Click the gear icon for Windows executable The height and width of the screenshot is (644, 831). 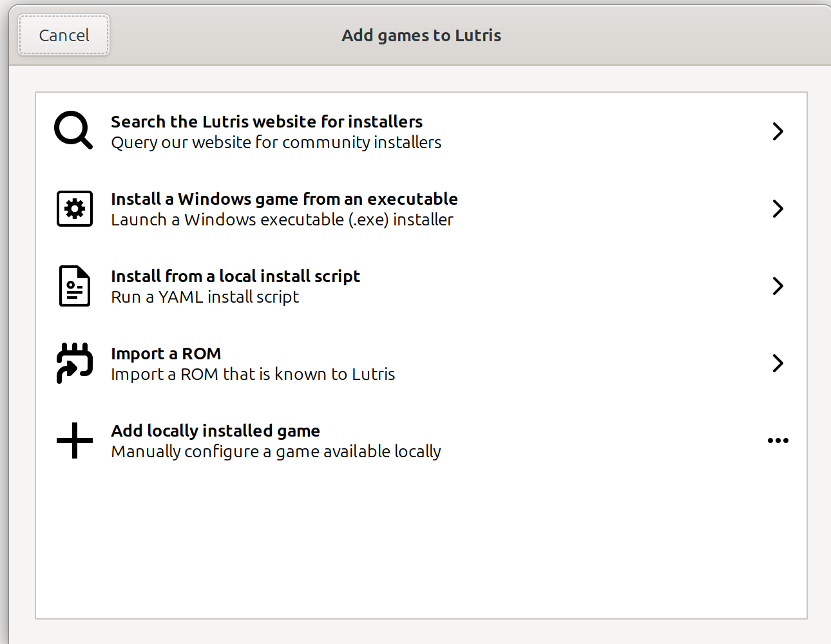(x=75, y=209)
